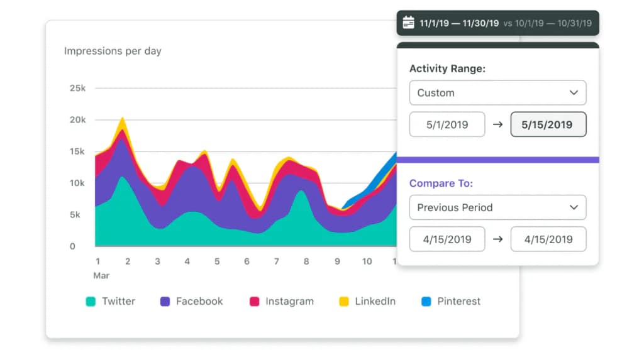Toggle the Twitter legend color swatch
644x350 pixels.
click(91, 302)
